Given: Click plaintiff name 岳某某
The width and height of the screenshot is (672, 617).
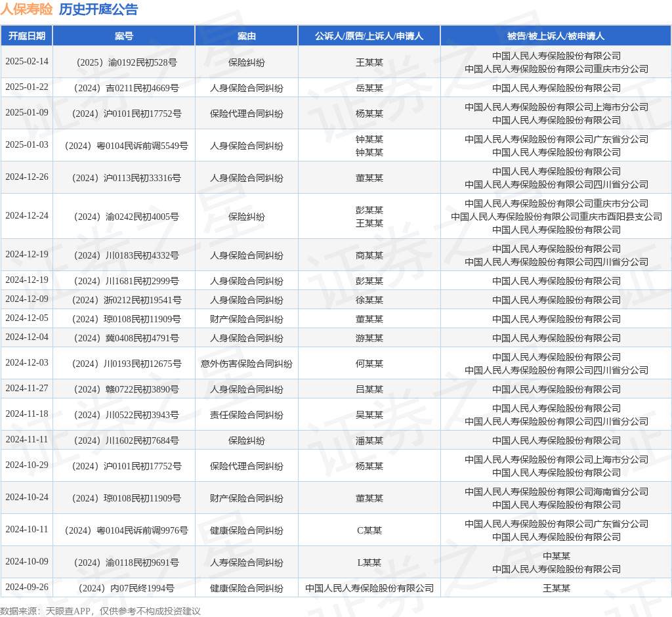Looking at the screenshot, I should point(369,89).
